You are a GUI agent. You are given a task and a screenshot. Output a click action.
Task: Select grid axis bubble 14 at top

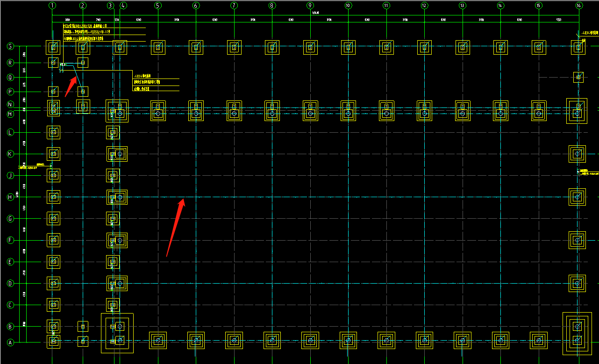[x=500, y=6]
